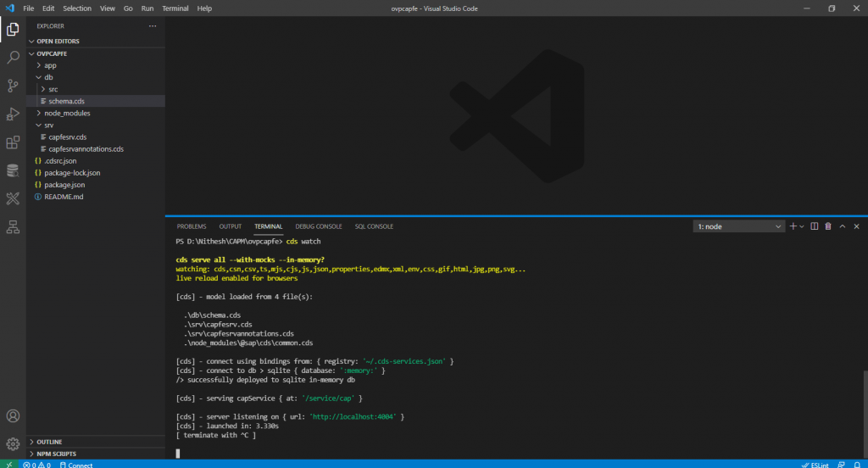The image size is (868, 468).
Task: Open the Terminal menu
Action: (x=175, y=8)
